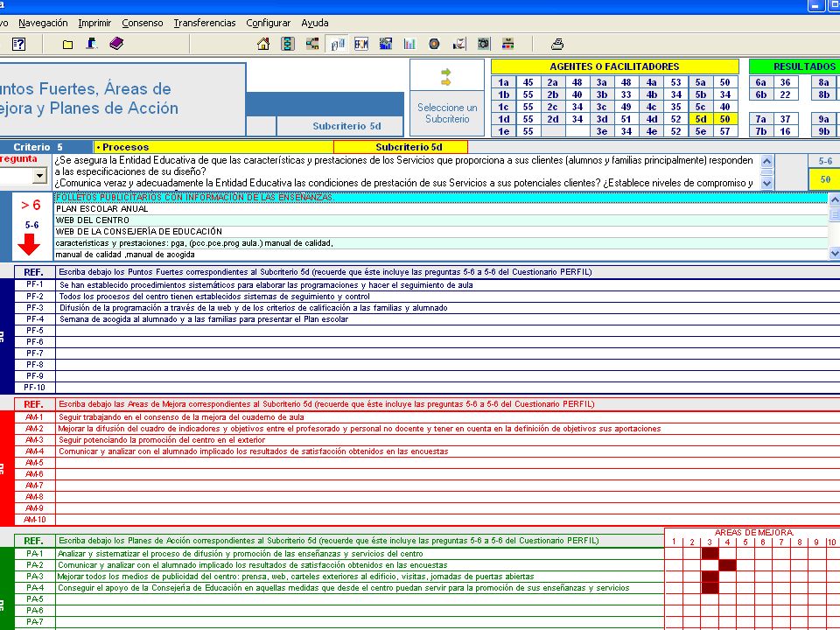Open the Consenso menu
The image size is (840, 630).
(x=143, y=23)
